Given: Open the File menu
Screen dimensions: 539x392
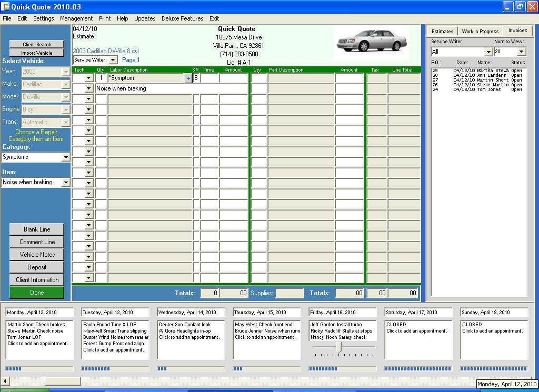Looking at the screenshot, I should (7, 18).
